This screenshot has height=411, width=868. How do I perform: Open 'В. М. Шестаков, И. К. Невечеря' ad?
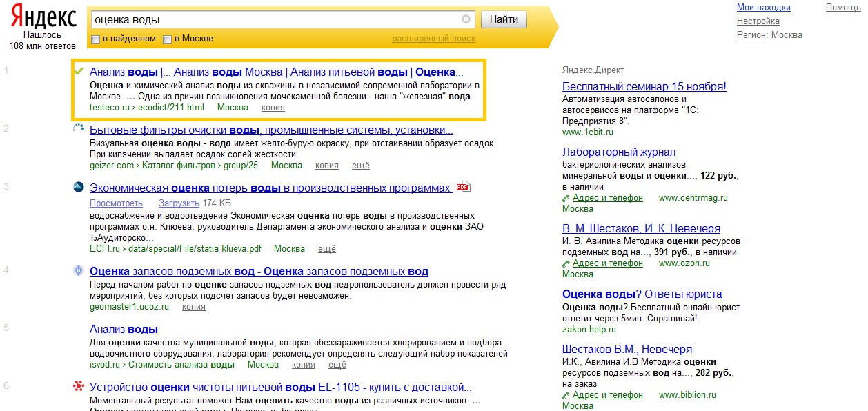point(641,228)
